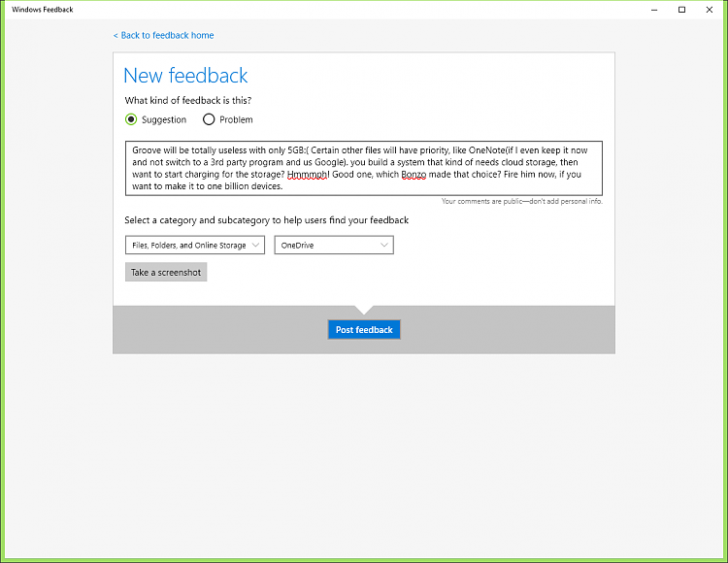Image resolution: width=728 pixels, height=563 pixels.
Task: Minimize the Windows Feedback window
Action: [x=654, y=10]
